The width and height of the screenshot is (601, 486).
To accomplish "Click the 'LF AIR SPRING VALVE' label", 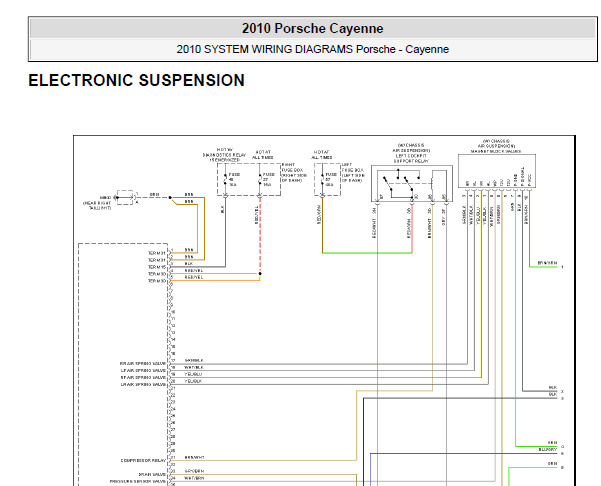I will coord(143,371).
